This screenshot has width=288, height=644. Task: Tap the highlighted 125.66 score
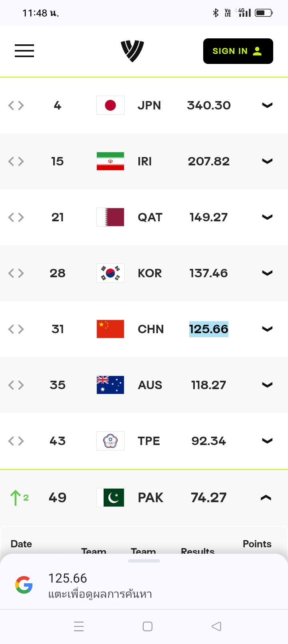[209, 329]
